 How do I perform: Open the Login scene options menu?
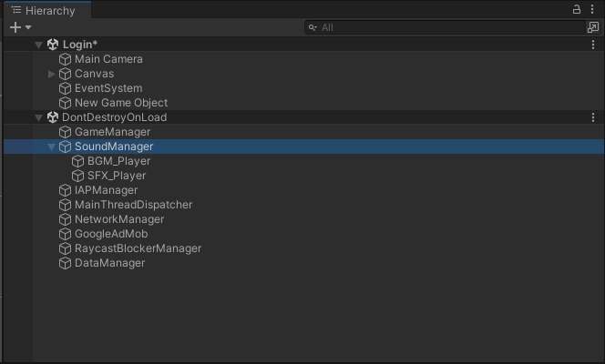point(593,45)
